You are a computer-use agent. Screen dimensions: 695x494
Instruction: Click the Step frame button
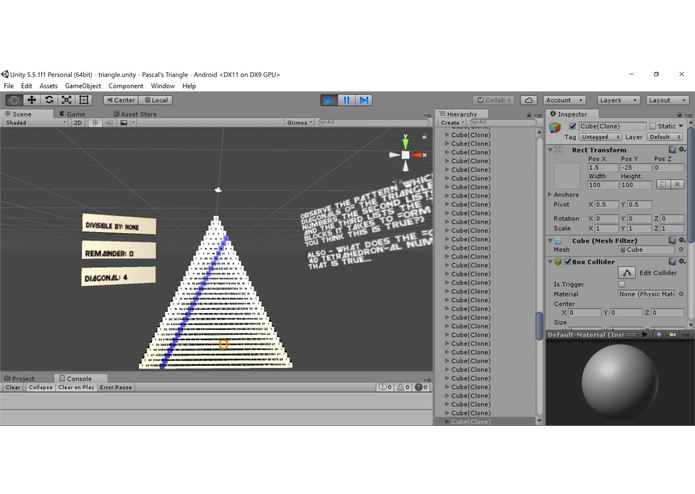363,100
